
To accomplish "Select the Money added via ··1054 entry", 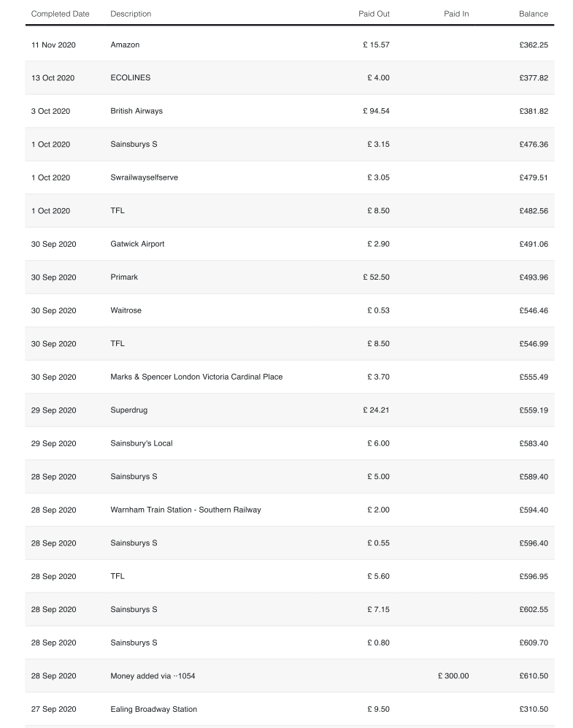I will (x=153, y=676).
